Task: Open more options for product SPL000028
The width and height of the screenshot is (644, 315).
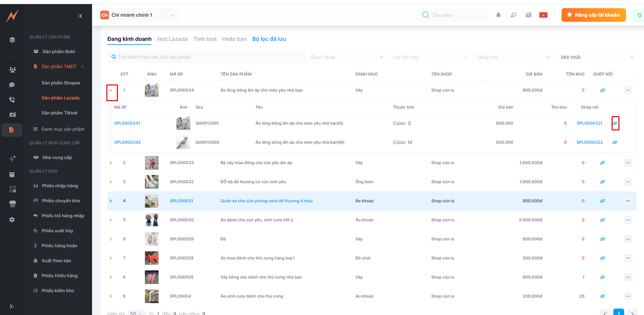Action: [x=628, y=258]
